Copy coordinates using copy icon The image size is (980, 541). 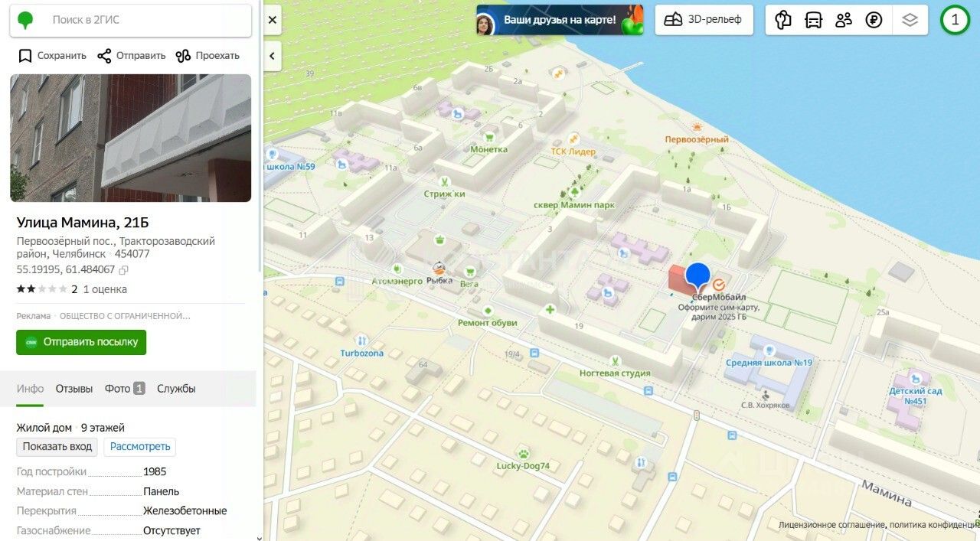(124, 270)
